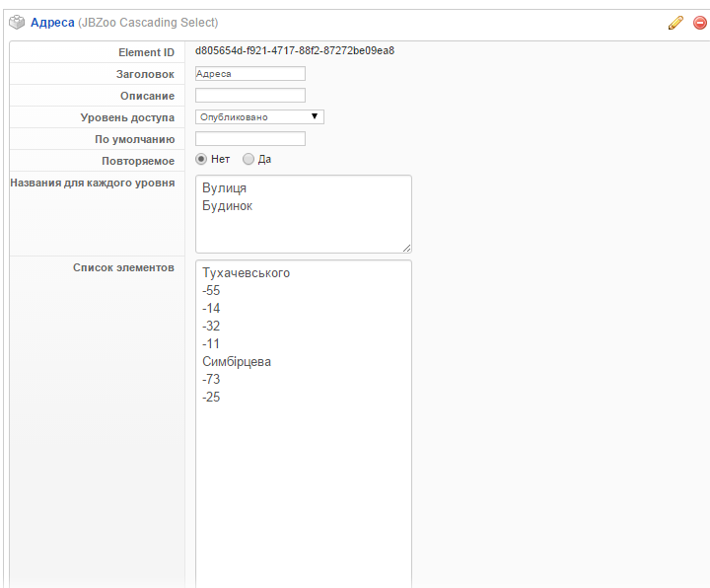Image resolution: width=710 pixels, height=588 pixels.
Task: Click the red delete element icon
Action: 700,23
